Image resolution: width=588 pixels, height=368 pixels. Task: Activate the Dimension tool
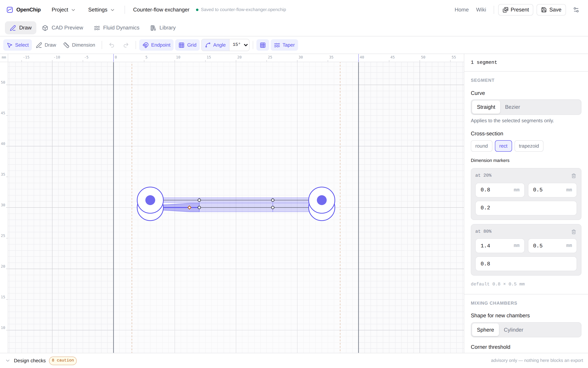click(79, 45)
